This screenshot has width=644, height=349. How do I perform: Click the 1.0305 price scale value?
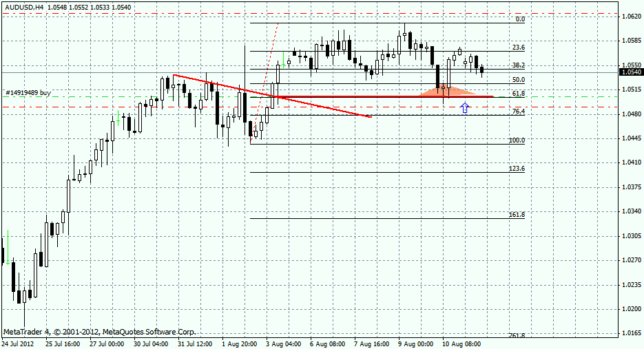pyautogui.click(x=632, y=236)
